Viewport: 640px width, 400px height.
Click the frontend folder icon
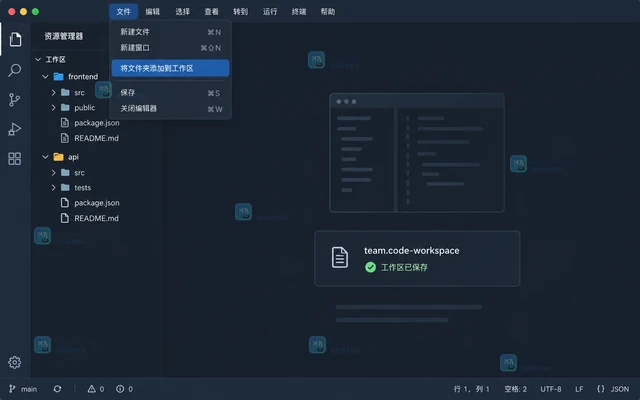58,76
